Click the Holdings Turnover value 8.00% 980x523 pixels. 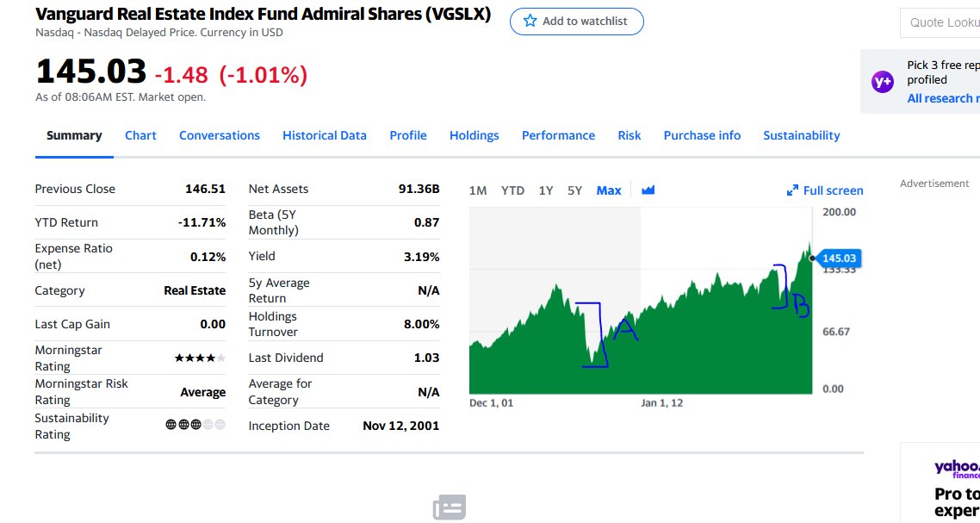click(x=421, y=324)
